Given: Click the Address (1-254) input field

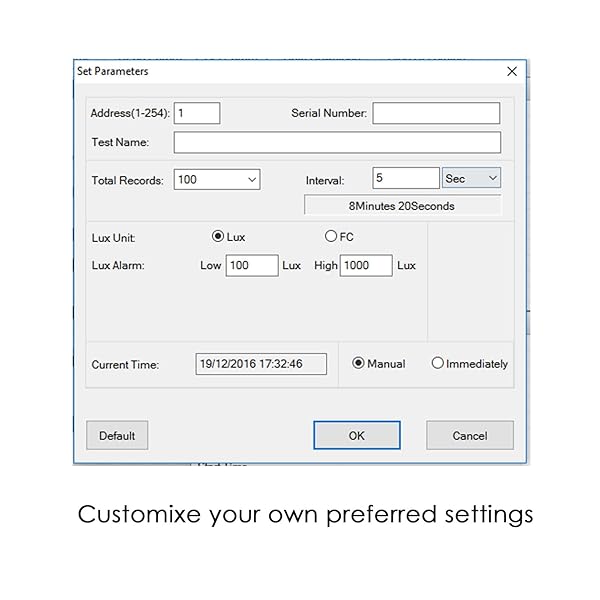Looking at the screenshot, I should click(x=197, y=113).
